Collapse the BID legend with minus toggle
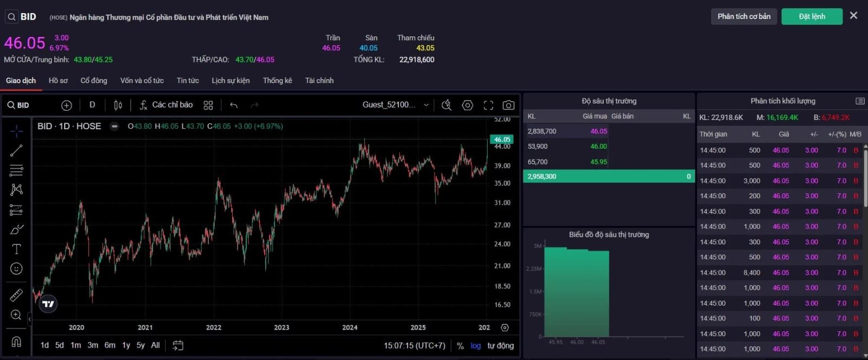The width and height of the screenshot is (868, 360). click(114, 126)
